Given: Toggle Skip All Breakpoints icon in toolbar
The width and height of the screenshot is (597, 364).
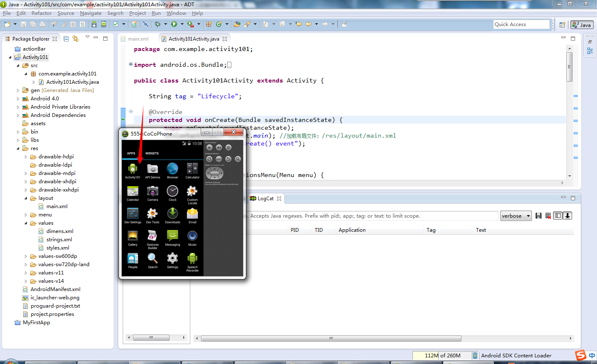Looking at the screenshot, I should pos(146,24).
